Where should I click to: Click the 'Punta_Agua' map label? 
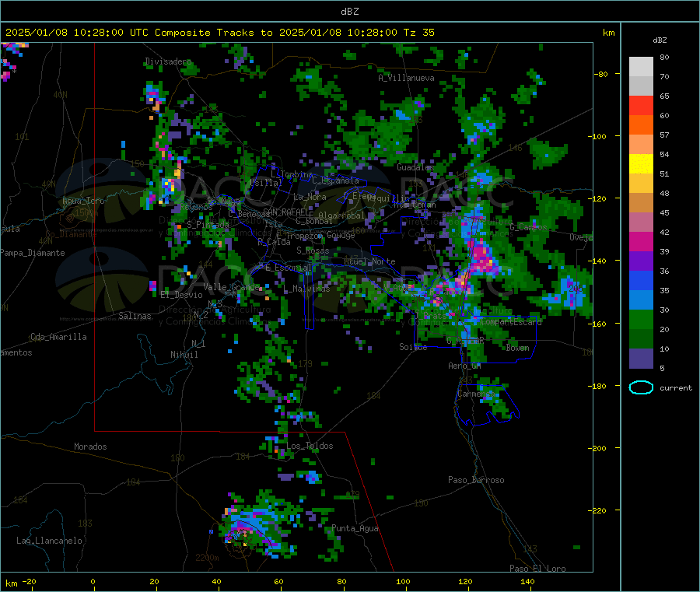pyautogui.click(x=355, y=528)
